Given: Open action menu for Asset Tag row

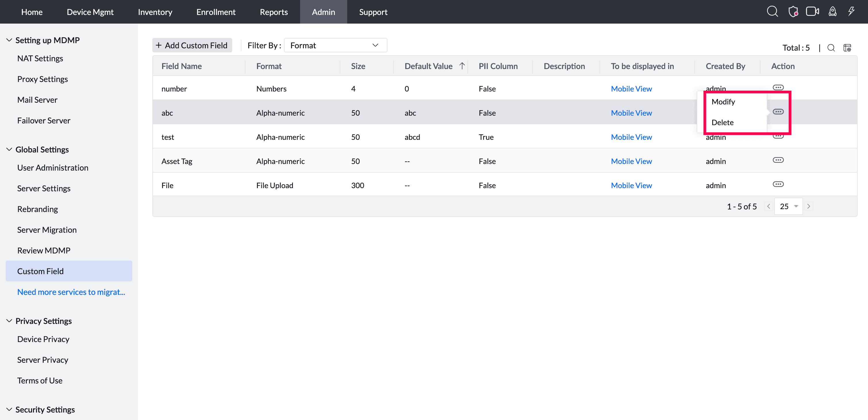Looking at the screenshot, I should click(778, 160).
